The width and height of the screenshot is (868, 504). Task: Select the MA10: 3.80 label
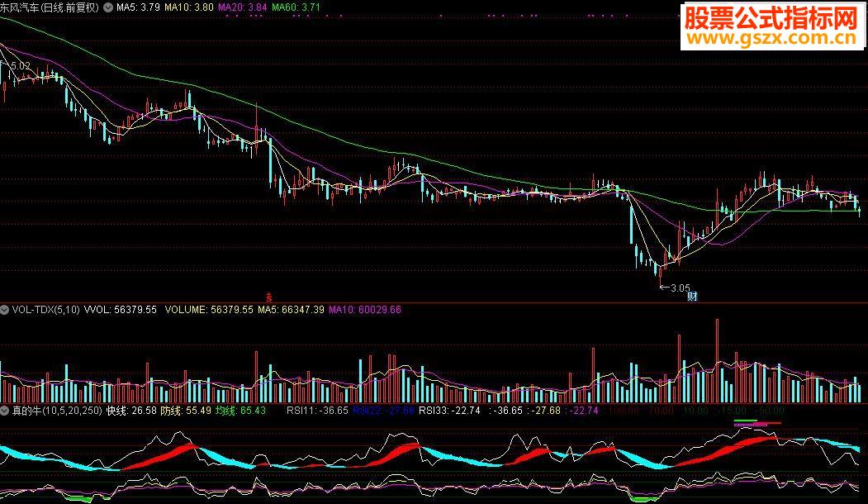click(189, 7)
